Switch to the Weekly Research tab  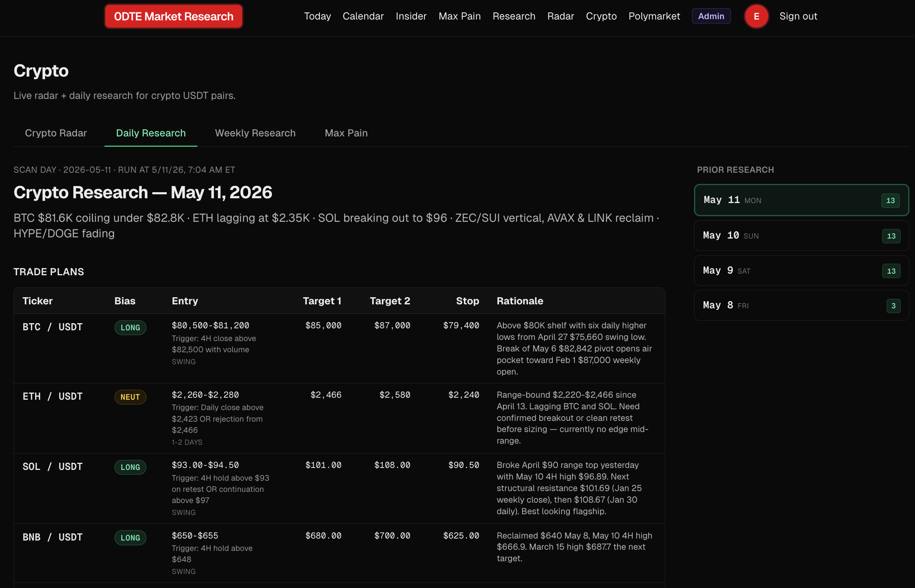point(255,133)
